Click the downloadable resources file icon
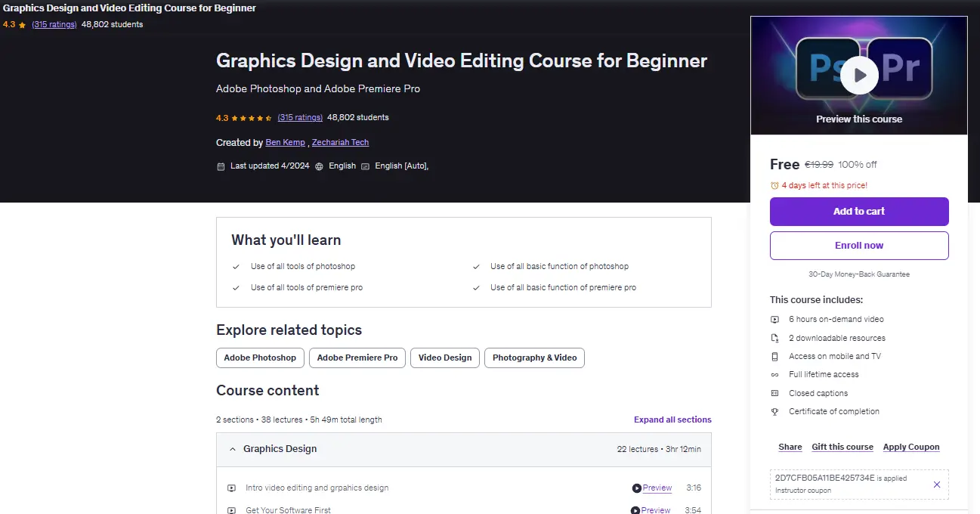 click(x=774, y=338)
